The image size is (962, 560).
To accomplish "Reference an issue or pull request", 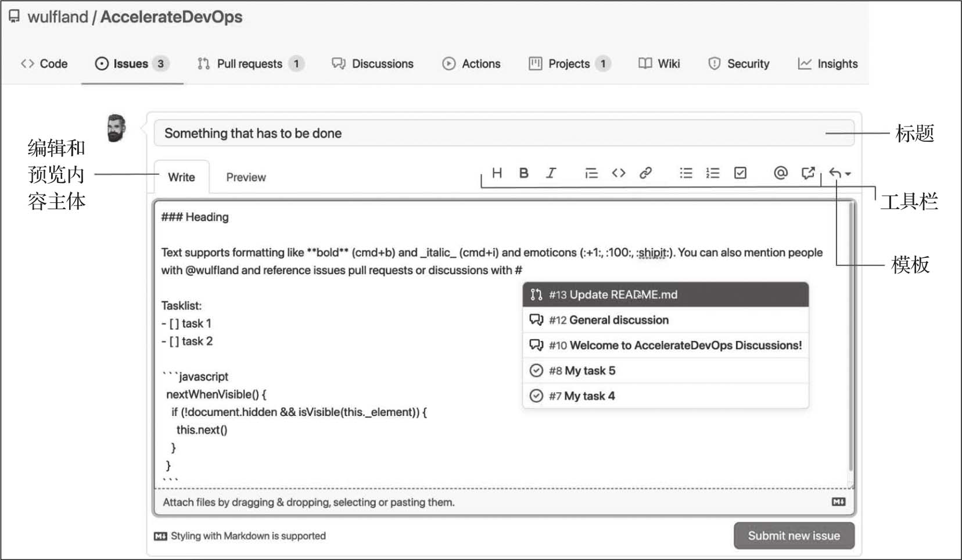I will pos(807,173).
